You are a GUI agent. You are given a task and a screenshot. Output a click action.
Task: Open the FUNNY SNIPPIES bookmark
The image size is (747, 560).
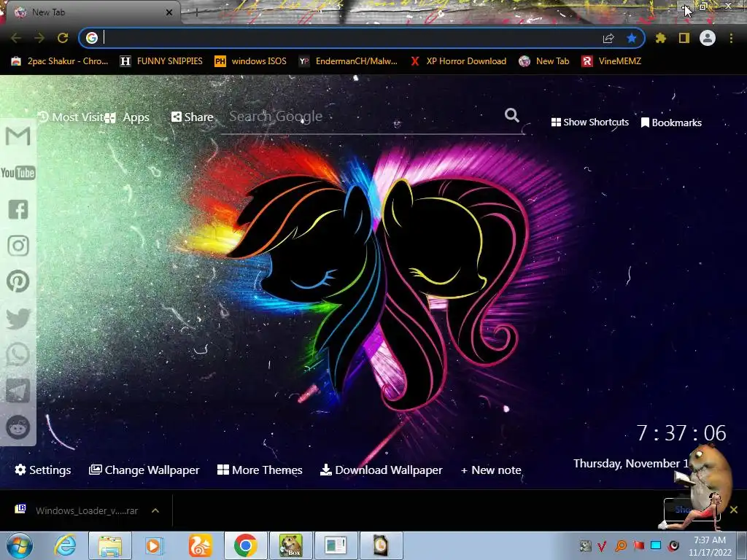161,61
